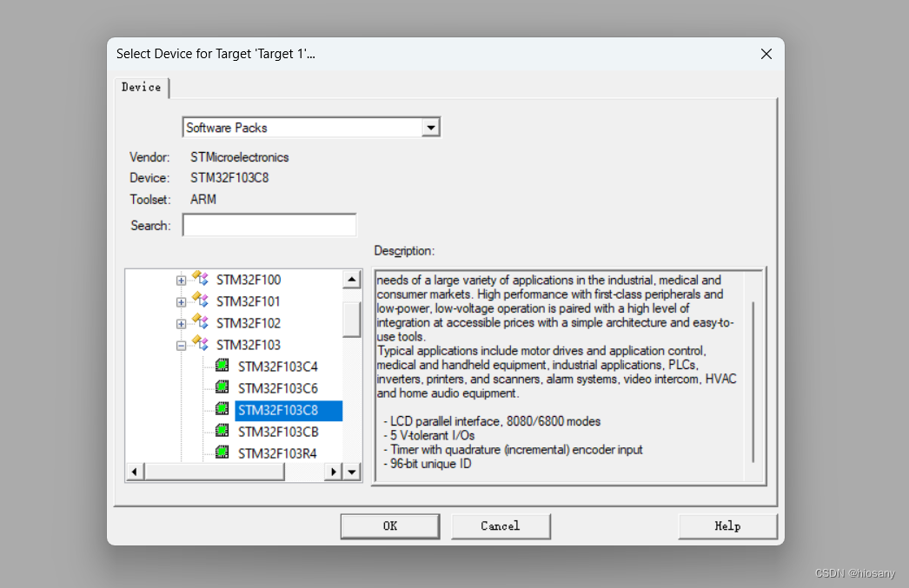Click the chip icon beside STM32F103C8
The height and width of the screenshot is (588, 909).
222,409
